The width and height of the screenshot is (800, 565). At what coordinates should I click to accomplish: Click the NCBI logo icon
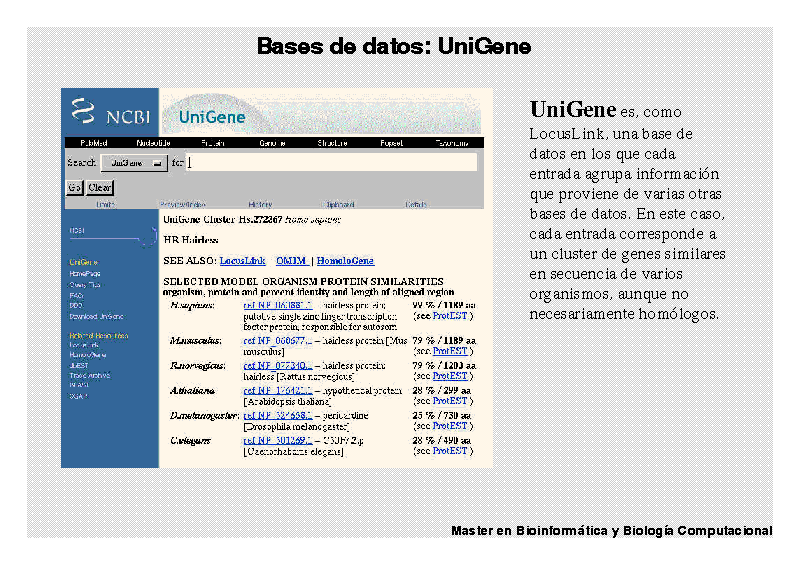(87, 113)
